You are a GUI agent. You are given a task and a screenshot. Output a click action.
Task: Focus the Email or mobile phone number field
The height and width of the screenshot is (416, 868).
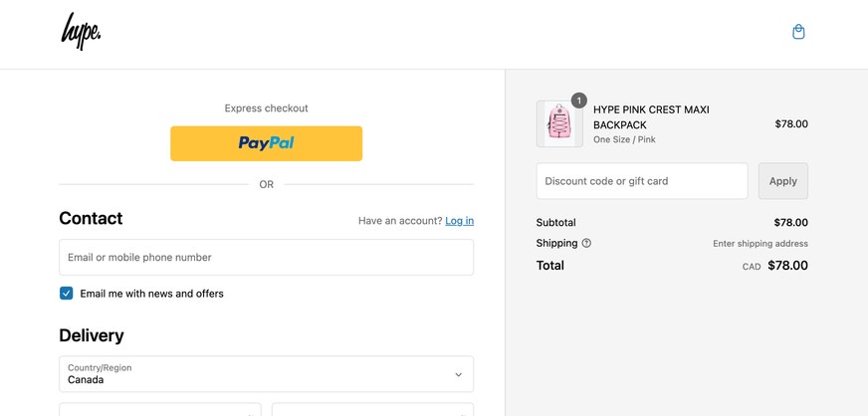[266, 257]
